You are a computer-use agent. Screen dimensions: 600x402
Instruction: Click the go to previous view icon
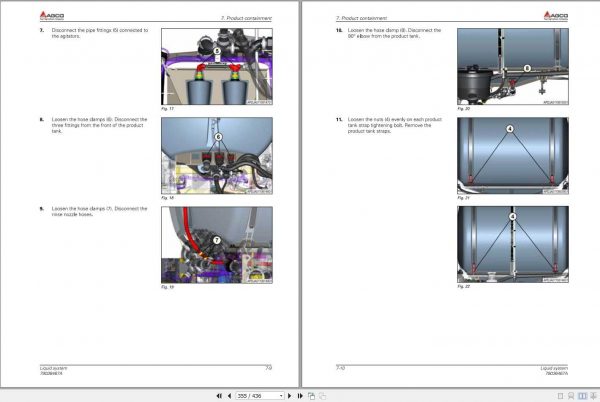point(311,396)
